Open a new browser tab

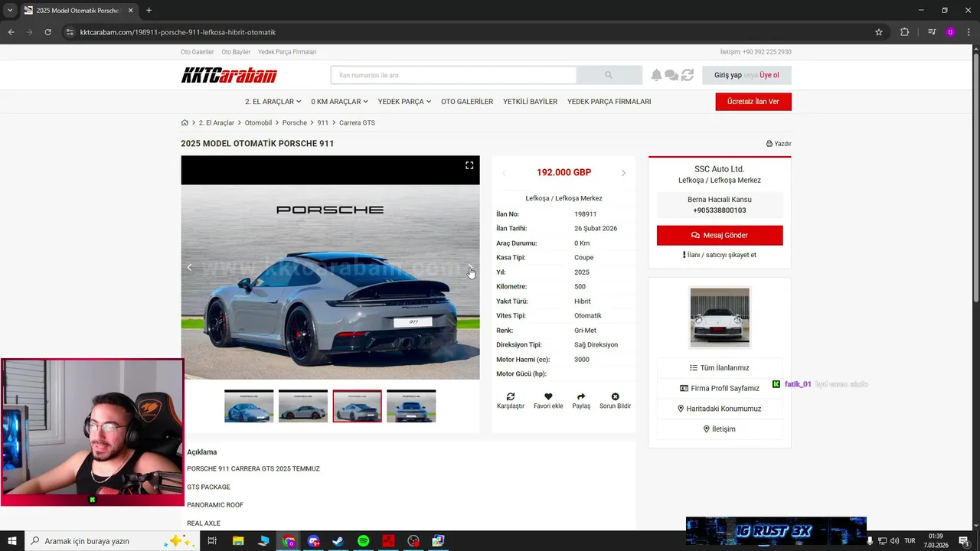point(149,11)
